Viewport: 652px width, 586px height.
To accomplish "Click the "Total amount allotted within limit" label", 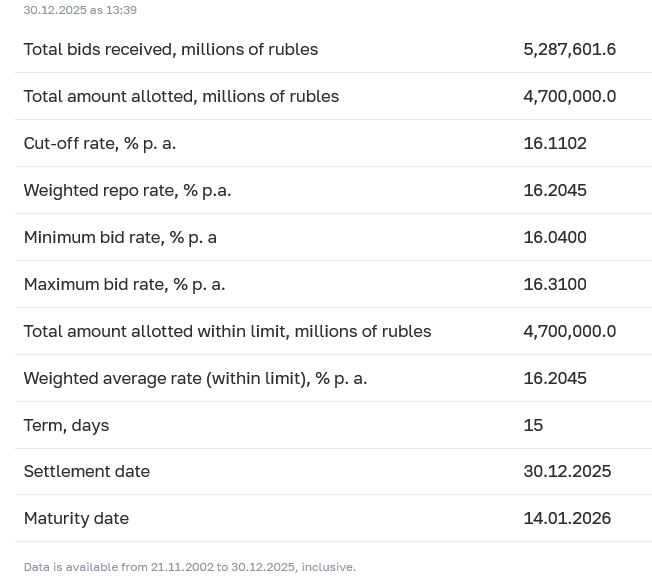I will [227, 331].
